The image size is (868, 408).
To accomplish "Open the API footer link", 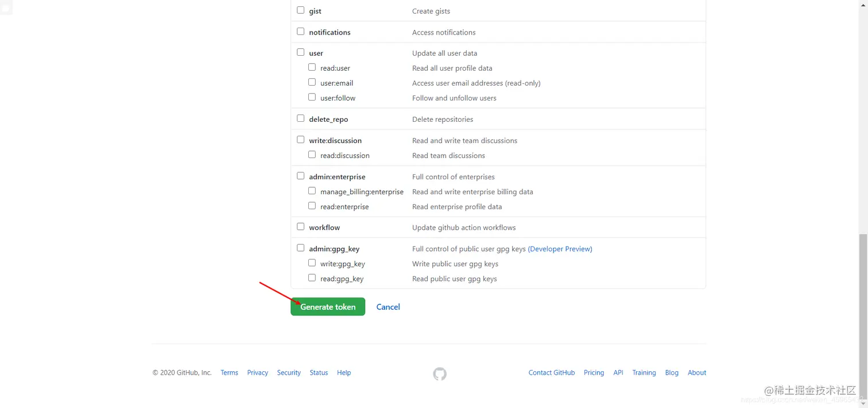I will [x=618, y=373].
